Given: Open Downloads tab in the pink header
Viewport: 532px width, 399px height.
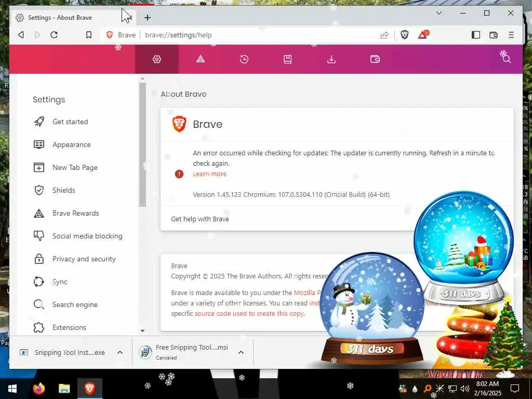Looking at the screenshot, I should [x=331, y=59].
